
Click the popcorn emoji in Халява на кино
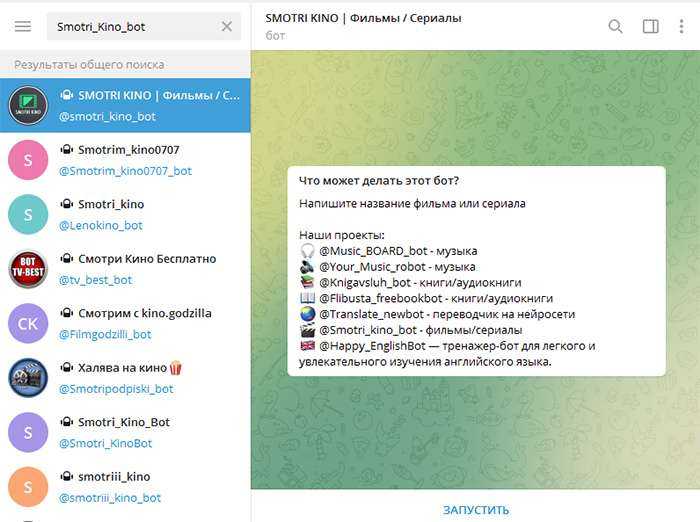(x=175, y=367)
